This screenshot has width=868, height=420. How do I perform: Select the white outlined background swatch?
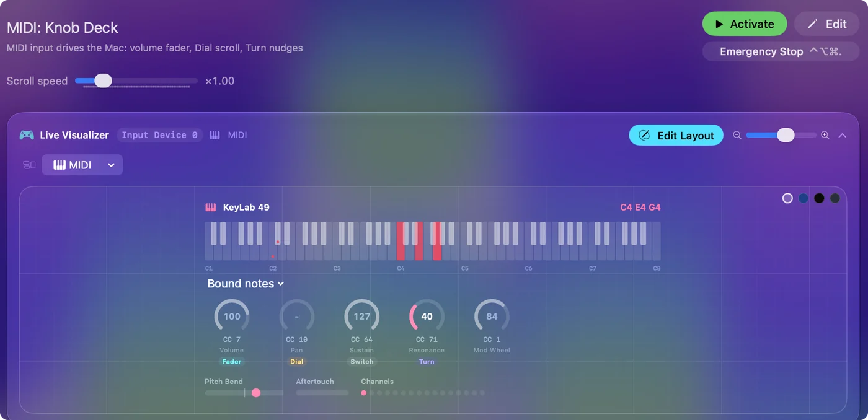tap(787, 198)
